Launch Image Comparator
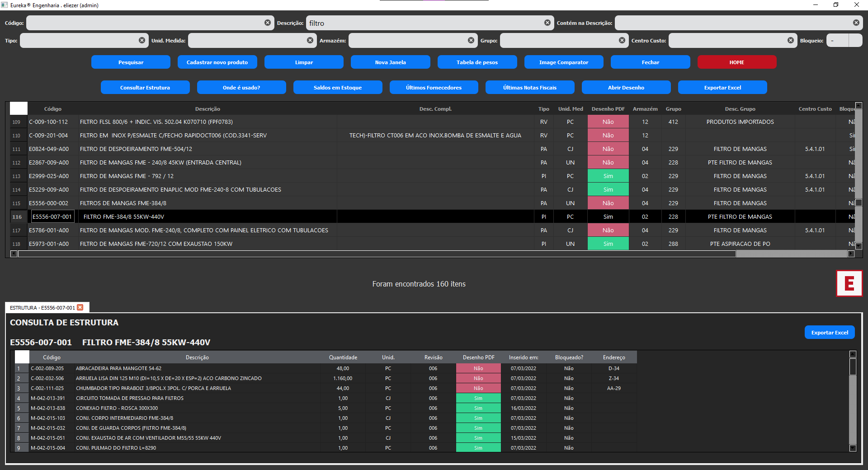 point(563,62)
